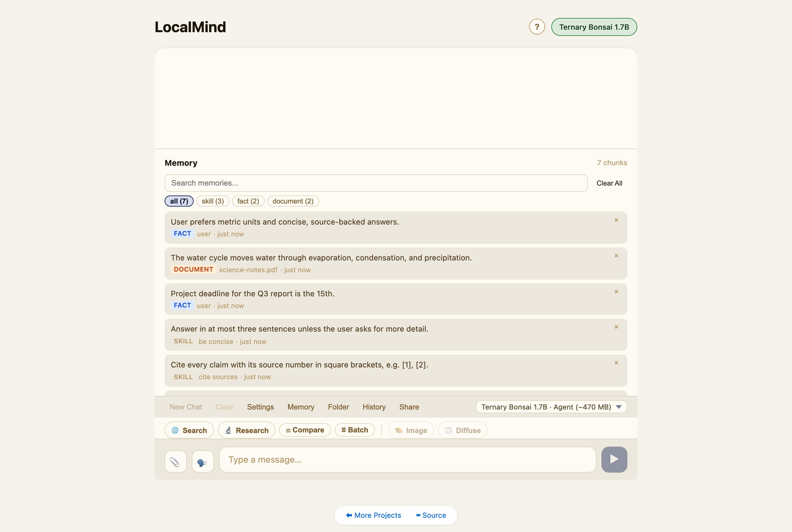Click Share in the toolbar
This screenshot has width=792, height=532.
pyautogui.click(x=409, y=407)
